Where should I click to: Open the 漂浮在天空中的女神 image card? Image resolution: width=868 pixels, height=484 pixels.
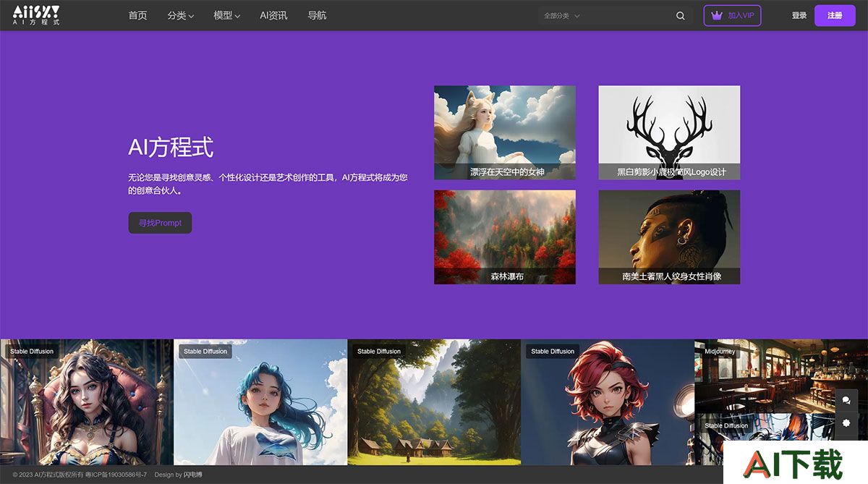pos(505,132)
